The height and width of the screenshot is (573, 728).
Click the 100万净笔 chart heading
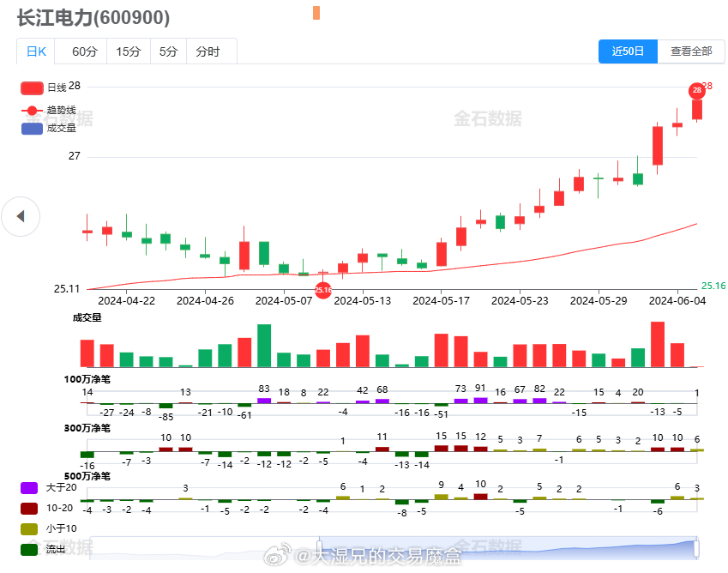87,379
